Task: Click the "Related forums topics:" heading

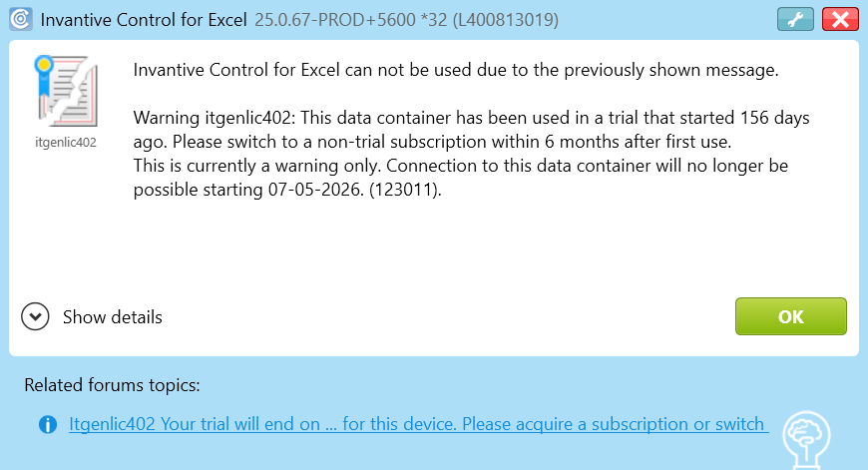Action: (112, 385)
